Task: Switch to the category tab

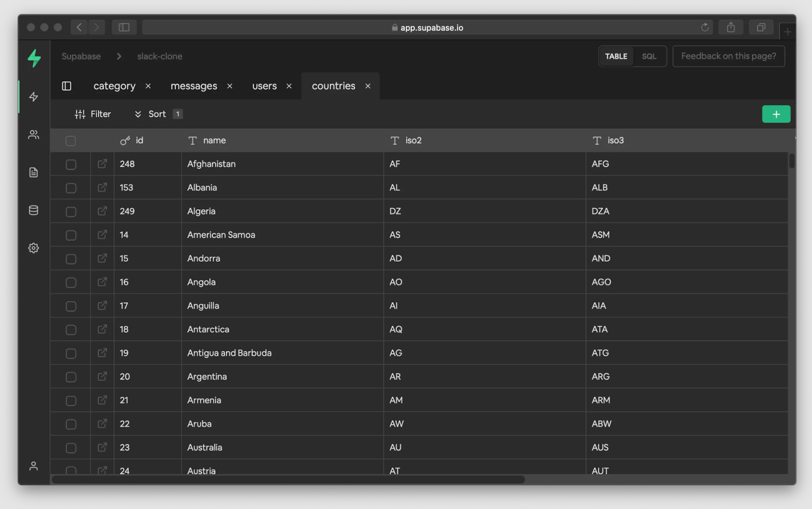Action: 114,86
